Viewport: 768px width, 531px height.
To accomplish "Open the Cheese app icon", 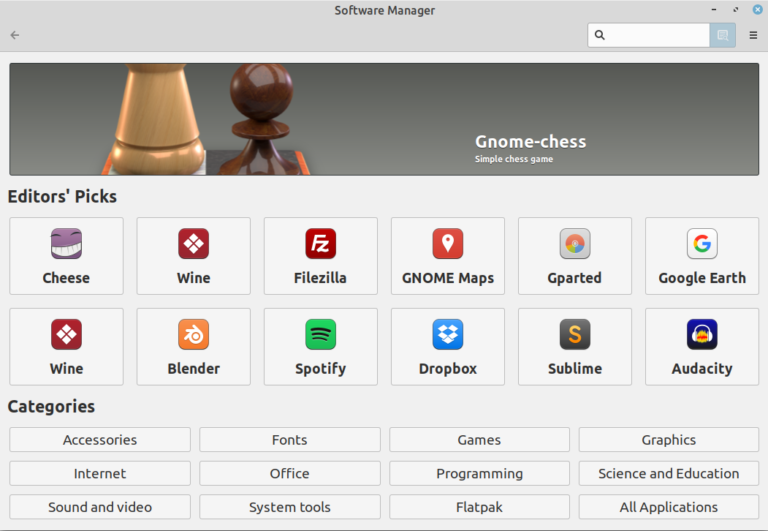I will tap(66, 244).
